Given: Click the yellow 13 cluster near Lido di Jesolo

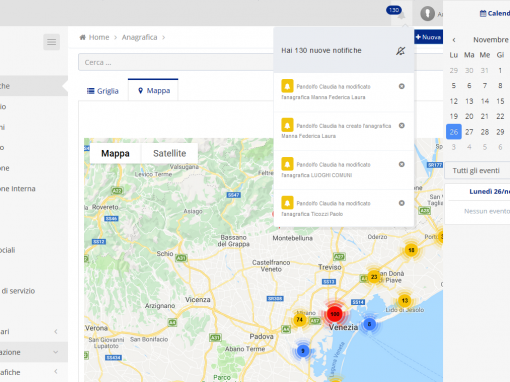Looking at the screenshot, I should pyautogui.click(x=405, y=301).
